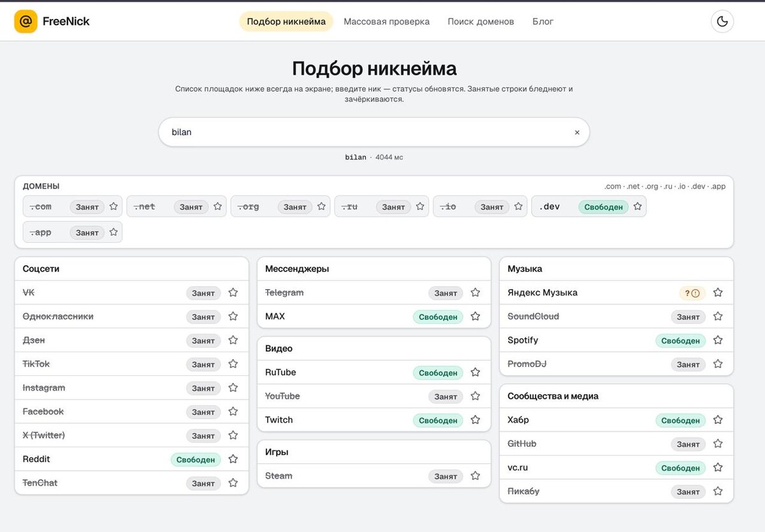Favorite the .com domain star
Screen dimensions: 765x532
113,206
